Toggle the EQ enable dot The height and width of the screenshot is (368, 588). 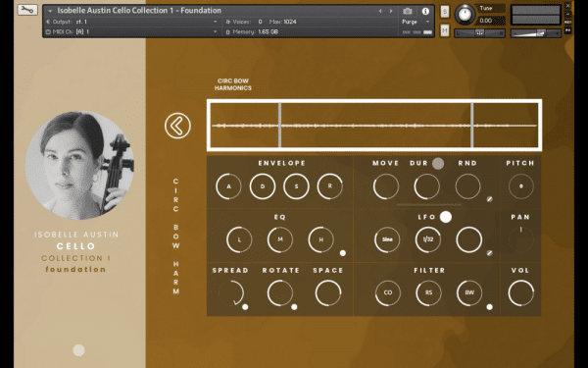[x=342, y=253]
